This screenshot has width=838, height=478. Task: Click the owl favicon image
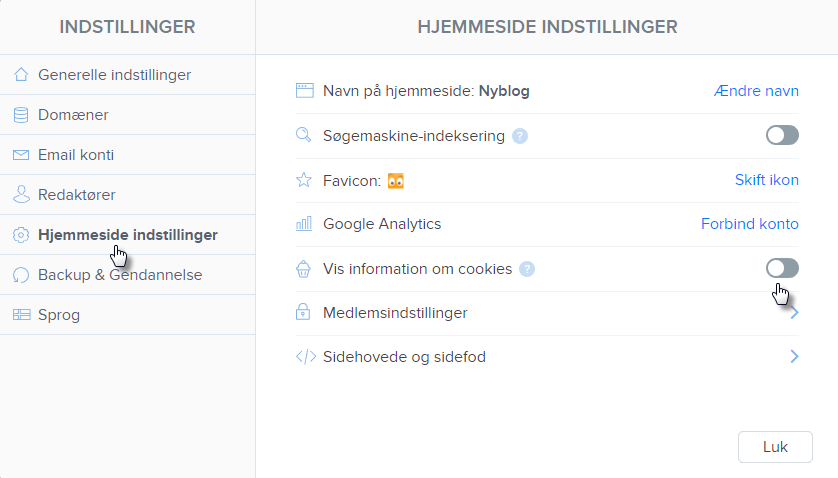(396, 181)
